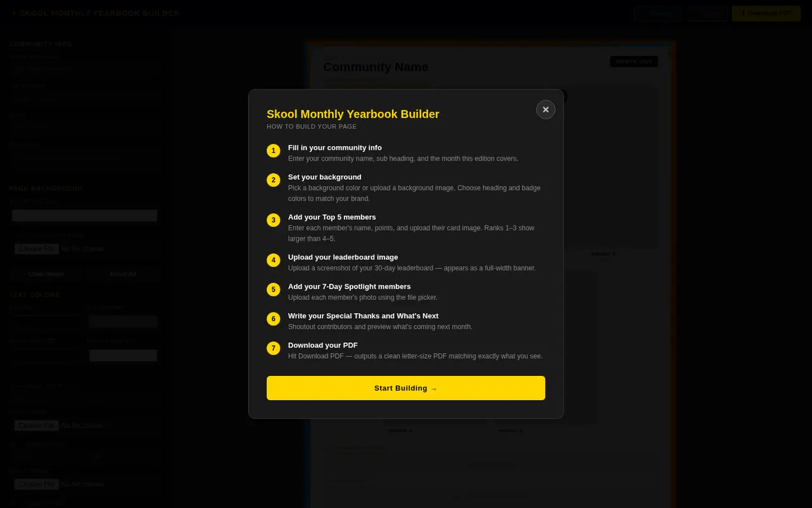This screenshot has width=812, height=508.
Task: Click the 'HOW TO BUILD YOUR PAGE' subtitle
Action: point(311,127)
